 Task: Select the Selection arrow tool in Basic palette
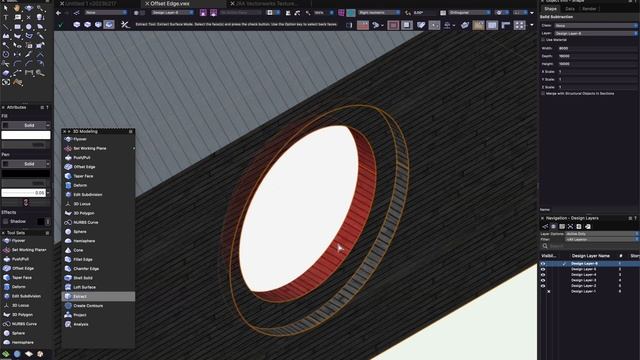pos(6,8)
